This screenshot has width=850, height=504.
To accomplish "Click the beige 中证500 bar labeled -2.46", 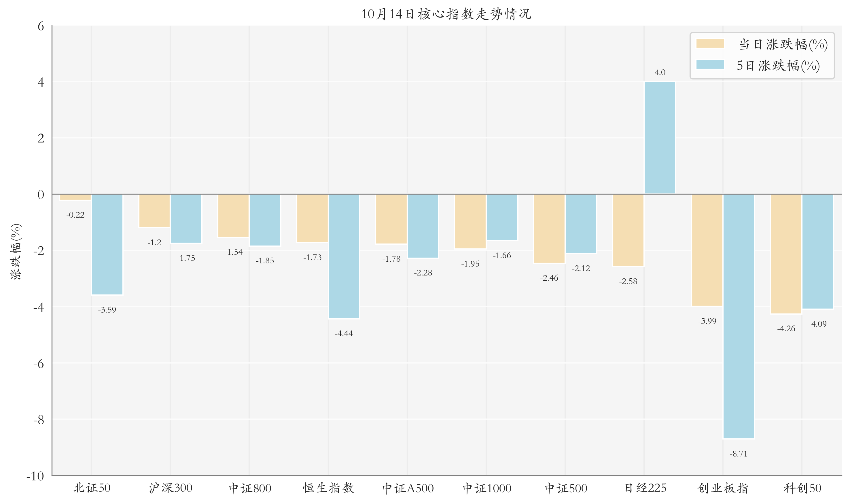I will tap(549, 229).
